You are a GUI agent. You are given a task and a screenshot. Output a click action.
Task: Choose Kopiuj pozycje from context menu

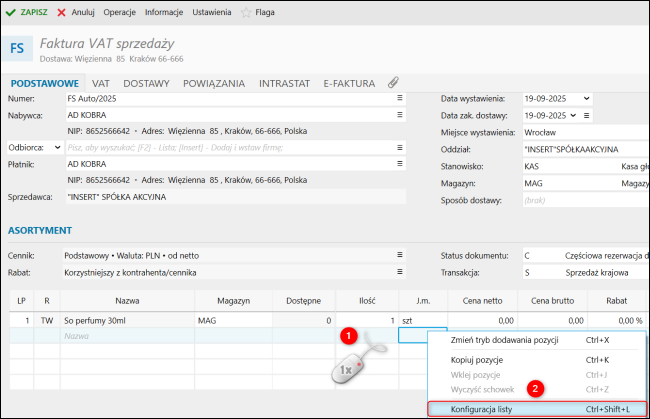coord(536,360)
